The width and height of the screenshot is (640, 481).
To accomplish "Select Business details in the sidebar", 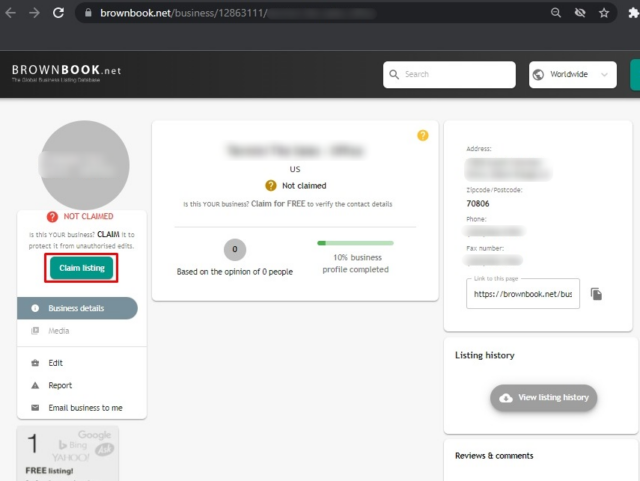I will (x=77, y=308).
